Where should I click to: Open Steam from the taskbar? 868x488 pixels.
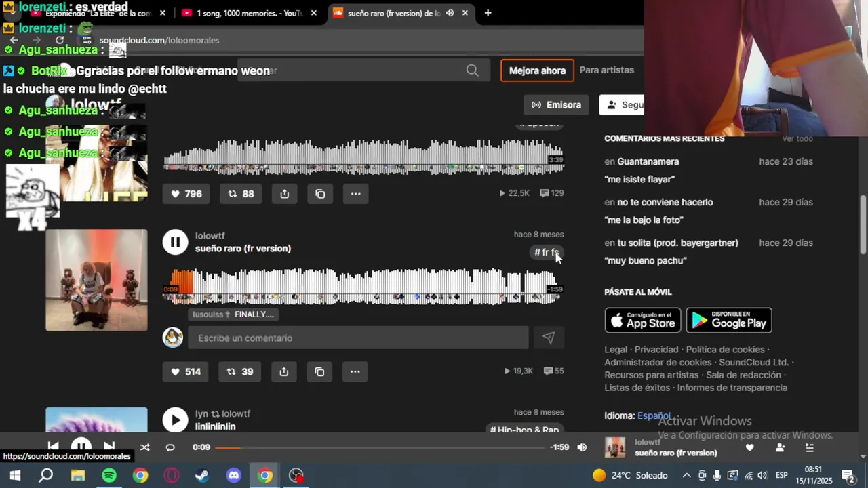coord(202,476)
